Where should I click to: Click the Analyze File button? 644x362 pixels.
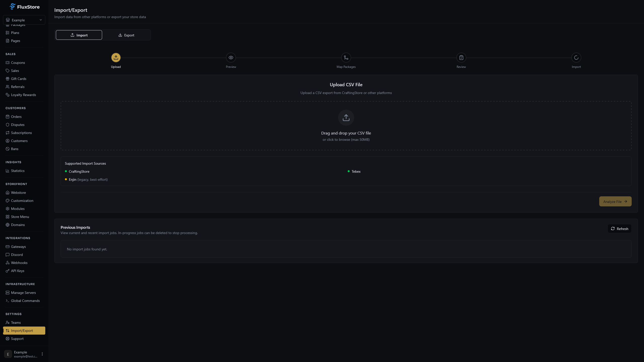(x=615, y=201)
